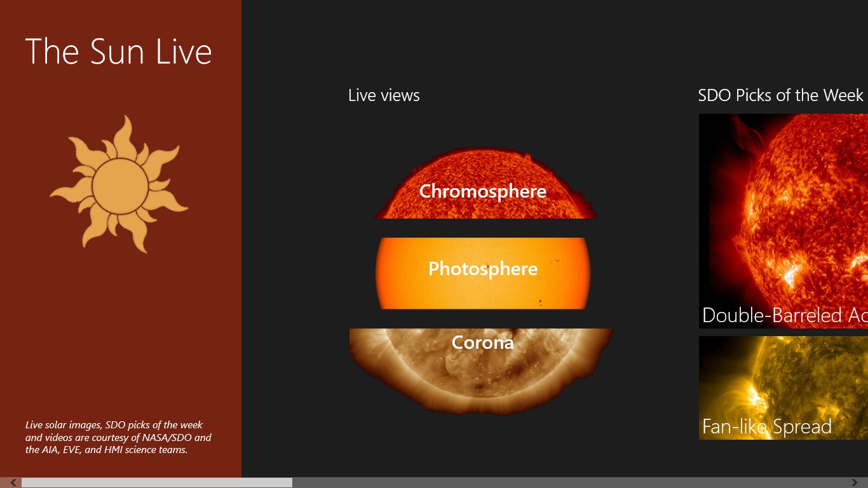Select the SDO Picks of the Week header
The width and height of the screenshot is (868, 488).
782,95
